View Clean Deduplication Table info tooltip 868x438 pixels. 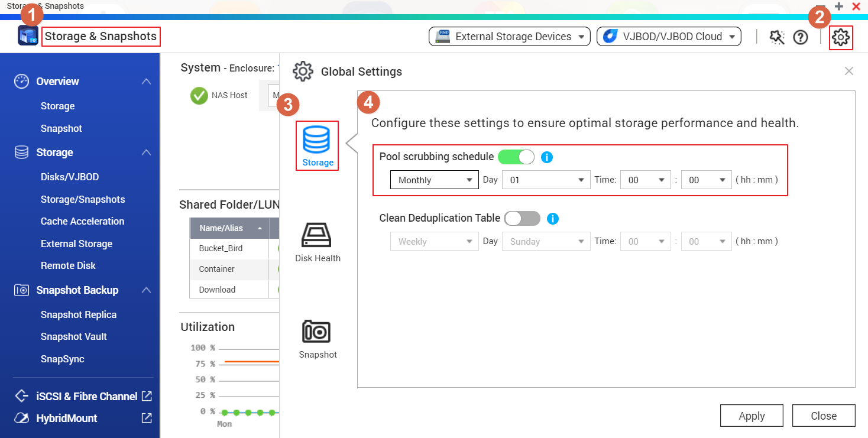(x=552, y=218)
